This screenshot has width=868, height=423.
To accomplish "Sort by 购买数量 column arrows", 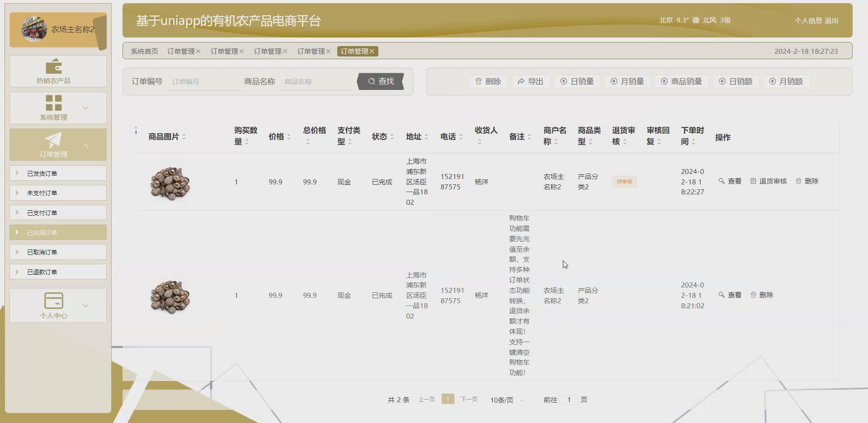I will tap(247, 142).
